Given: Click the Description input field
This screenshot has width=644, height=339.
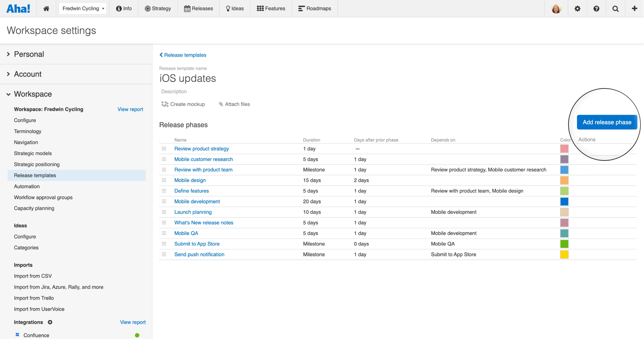Looking at the screenshot, I should coord(174,92).
